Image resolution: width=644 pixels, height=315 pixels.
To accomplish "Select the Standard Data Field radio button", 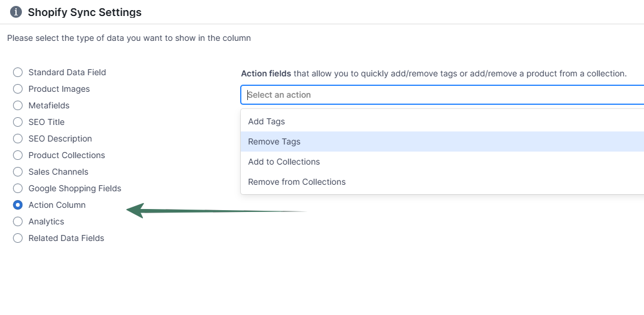I will 18,72.
